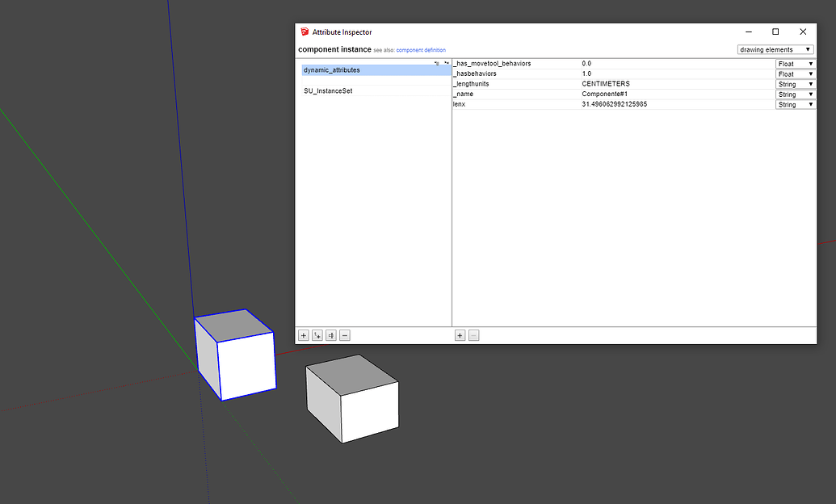836x504 pixels.
Task: Open the drawing elements dropdown
Action: [x=775, y=49]
